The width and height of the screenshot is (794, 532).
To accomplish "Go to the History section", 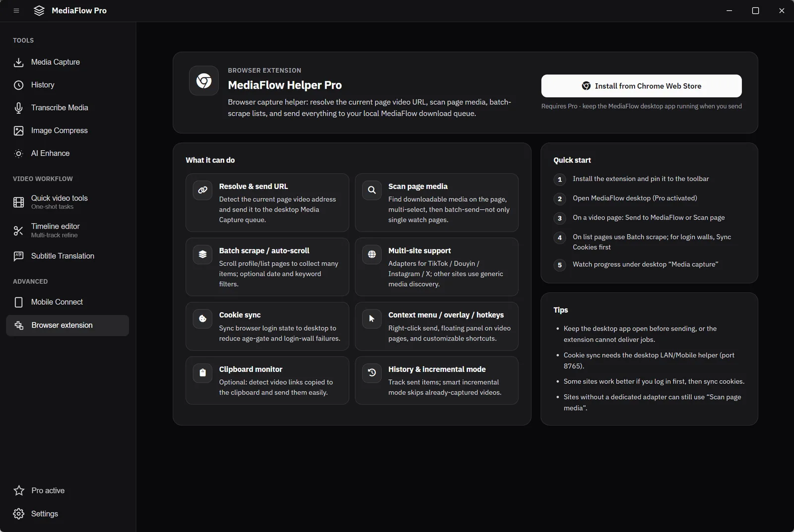I will (x=67, y=85).
